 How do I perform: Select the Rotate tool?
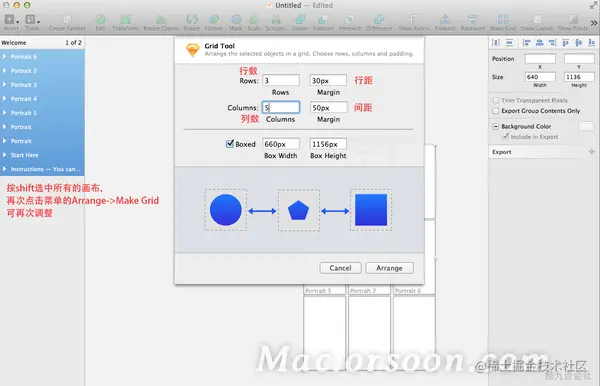pyautogui.click(x=192, y=20)
